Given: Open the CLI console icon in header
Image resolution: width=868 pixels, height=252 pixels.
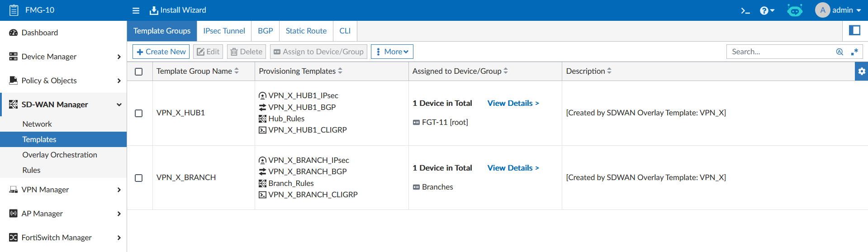Looking at the screenshot, I should pyautogui.click(x=745, y=10).
